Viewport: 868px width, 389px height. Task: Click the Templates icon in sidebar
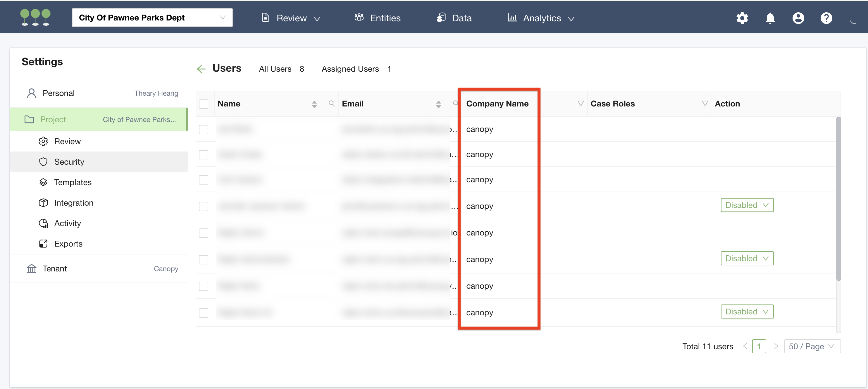coord(44,182)
